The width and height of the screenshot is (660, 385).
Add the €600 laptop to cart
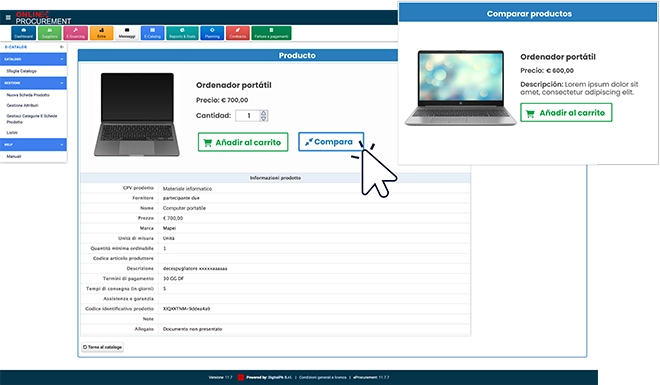[x=566, y=113]
